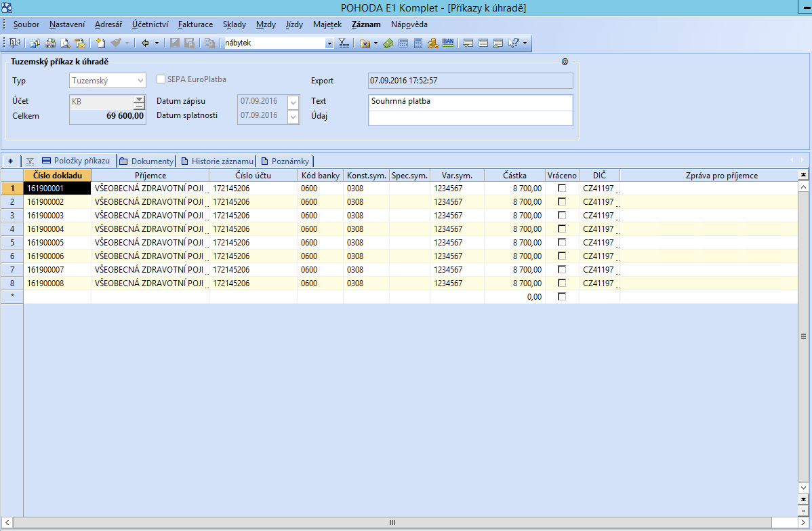Viewport: 812px width, 531px height.
Task: Open dropdown arrow next to help icon
Action: [525, 43]
